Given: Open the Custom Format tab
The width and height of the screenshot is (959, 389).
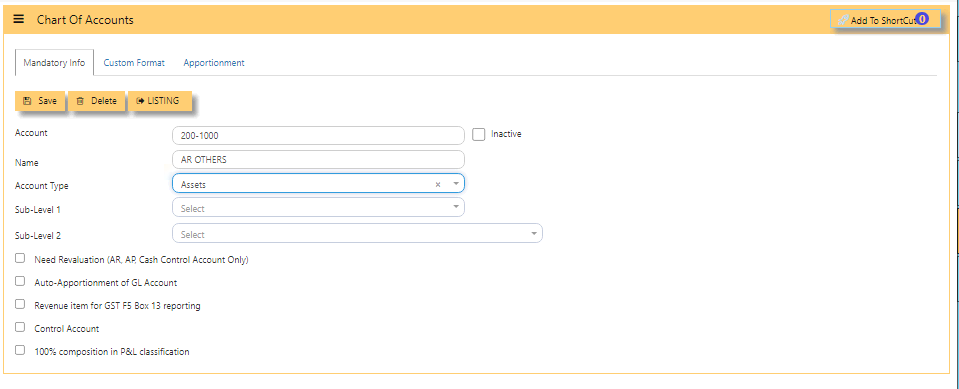Looking at the screenshot, I should point(134,62).
